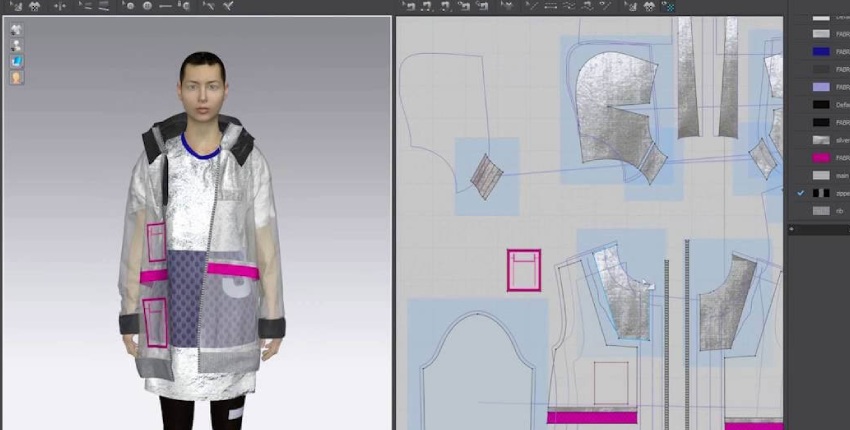Select the first sewing machine icon in 2D toolbar
850x430 pixels.
click(x=409, y=6)
